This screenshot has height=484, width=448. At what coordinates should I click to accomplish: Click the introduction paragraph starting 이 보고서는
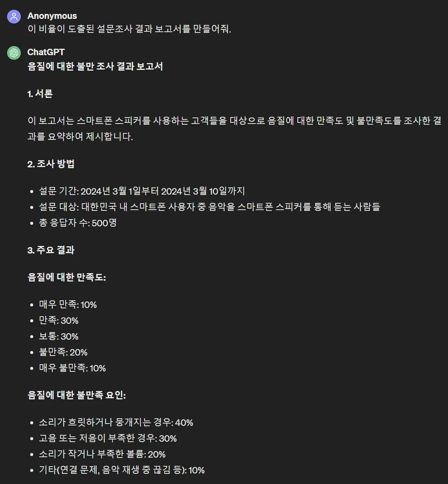[234, 128]
